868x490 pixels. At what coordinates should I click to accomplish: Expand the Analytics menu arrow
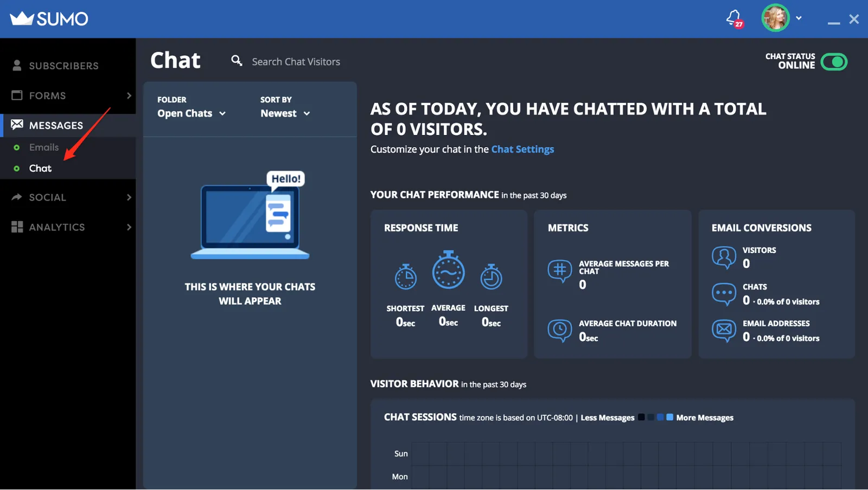coord(129,227)
